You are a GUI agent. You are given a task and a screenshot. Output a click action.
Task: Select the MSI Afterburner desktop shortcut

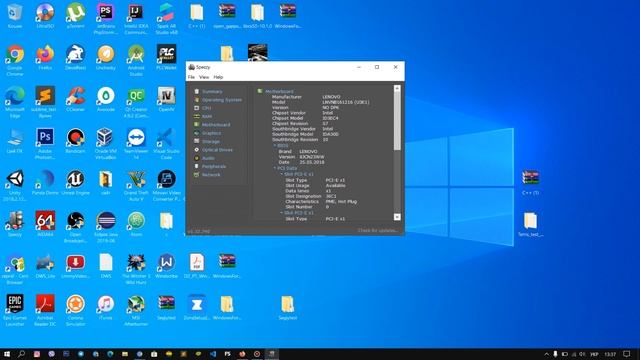136,310
